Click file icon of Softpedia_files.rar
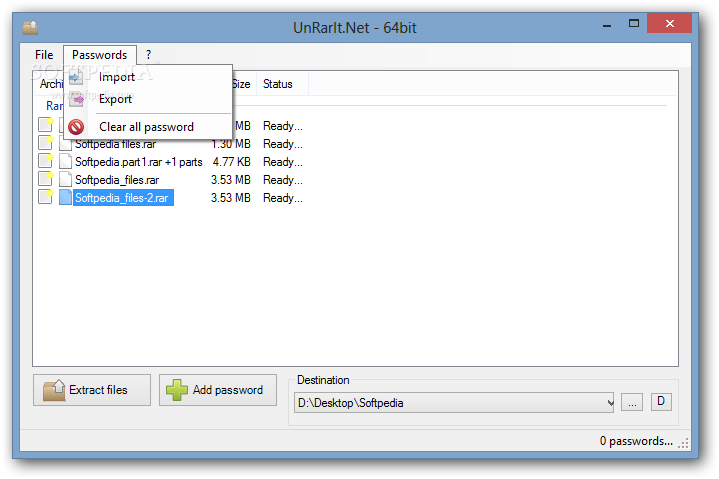 coord(66,179)
